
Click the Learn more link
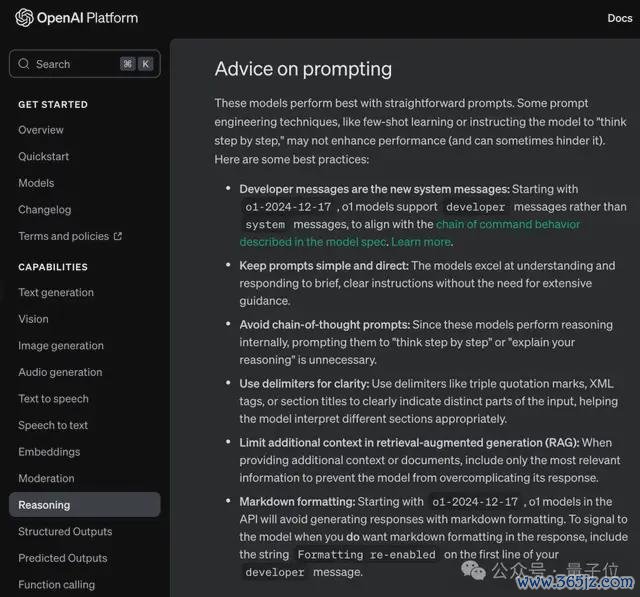pyautogui.click(x=421, y=242)
